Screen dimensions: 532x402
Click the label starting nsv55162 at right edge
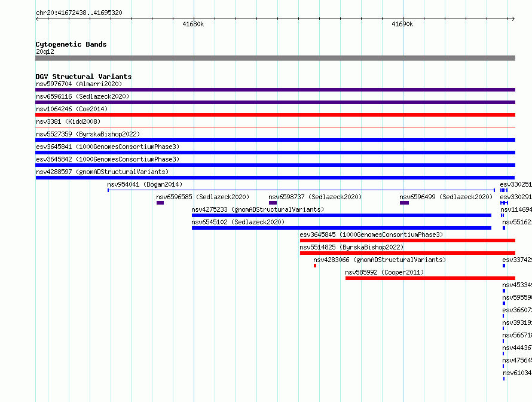[517, 222]
